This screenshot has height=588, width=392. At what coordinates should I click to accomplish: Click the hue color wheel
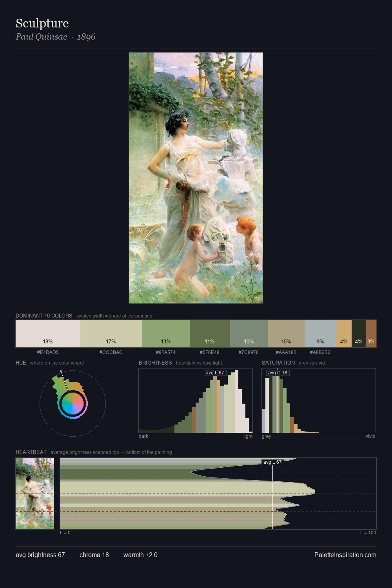pos(73,403)
